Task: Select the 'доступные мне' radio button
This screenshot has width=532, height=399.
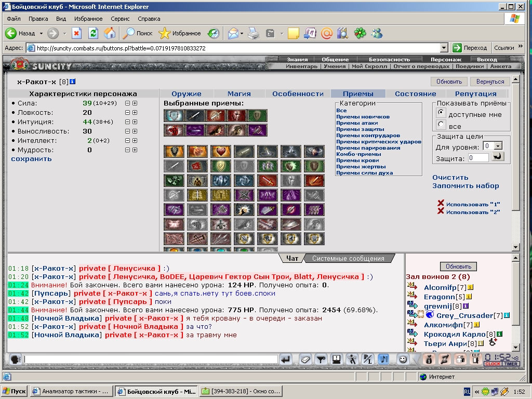Action: click(441, 113)
